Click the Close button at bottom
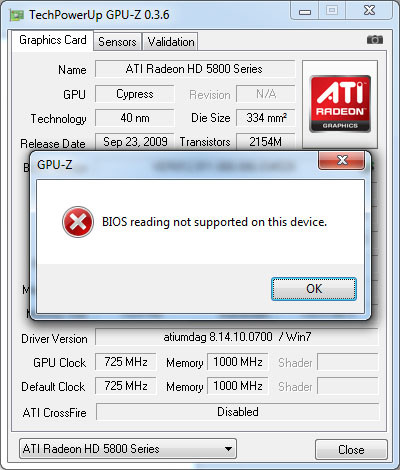This screenshot has height=470, width=400. [351, 450]
